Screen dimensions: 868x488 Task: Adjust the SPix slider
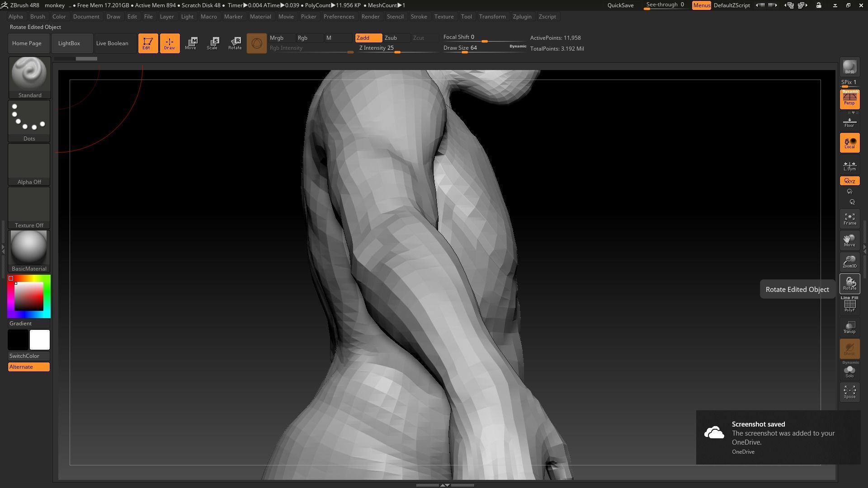(x=849, y=83)
